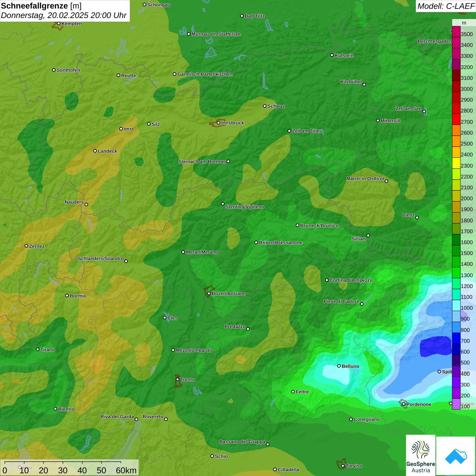Click the Berchtesgaden label

[435, 41]
